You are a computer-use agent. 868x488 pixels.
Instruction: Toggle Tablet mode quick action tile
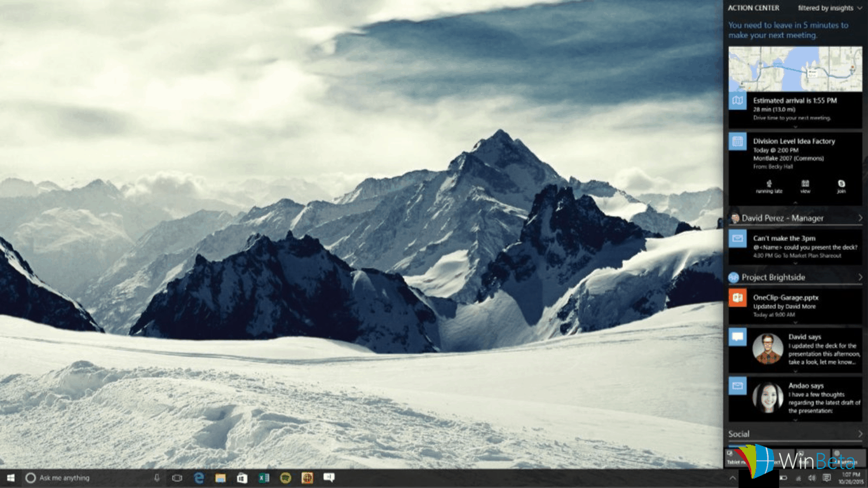coord(737,457)
